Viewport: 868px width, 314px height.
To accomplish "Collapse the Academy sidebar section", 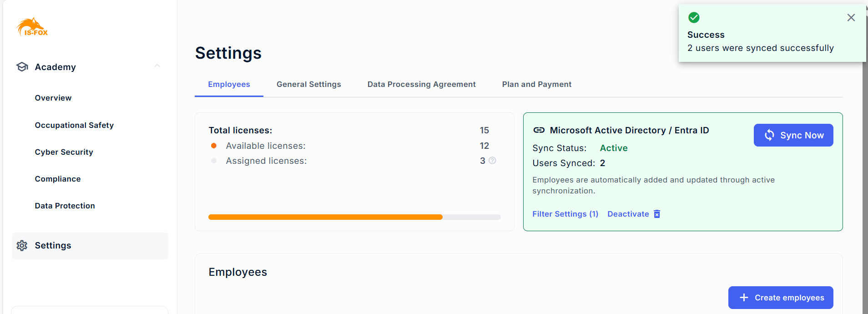I will tap(157, 66).
